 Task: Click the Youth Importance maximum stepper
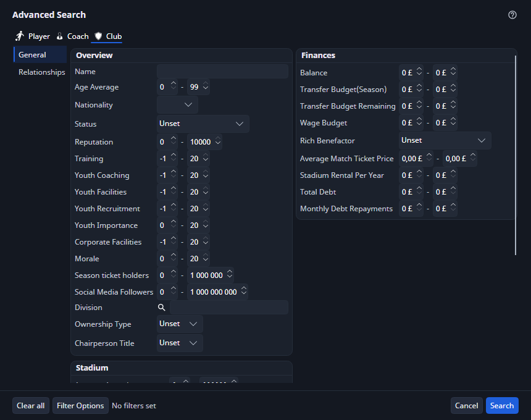coord(198,225)
